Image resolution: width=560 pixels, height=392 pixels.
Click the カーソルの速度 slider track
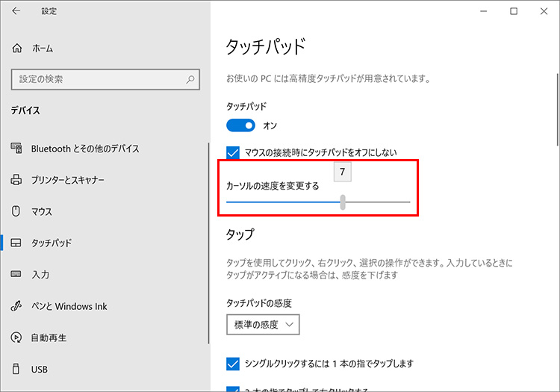284,202
